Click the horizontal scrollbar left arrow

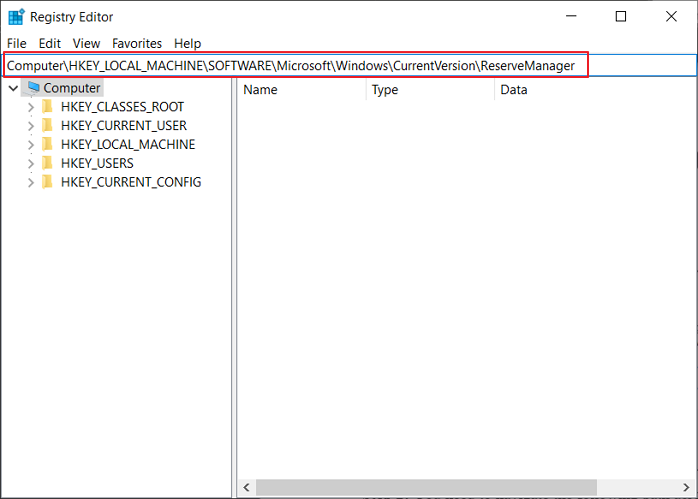[247, 487]
